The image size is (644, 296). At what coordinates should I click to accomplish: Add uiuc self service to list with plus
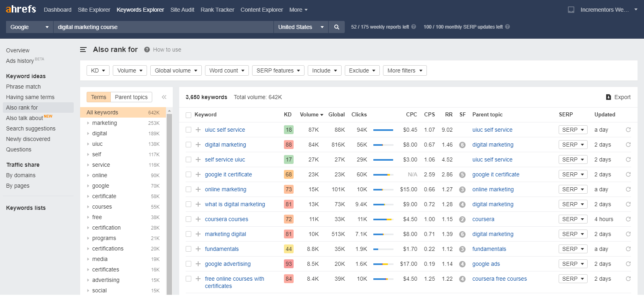198,130
